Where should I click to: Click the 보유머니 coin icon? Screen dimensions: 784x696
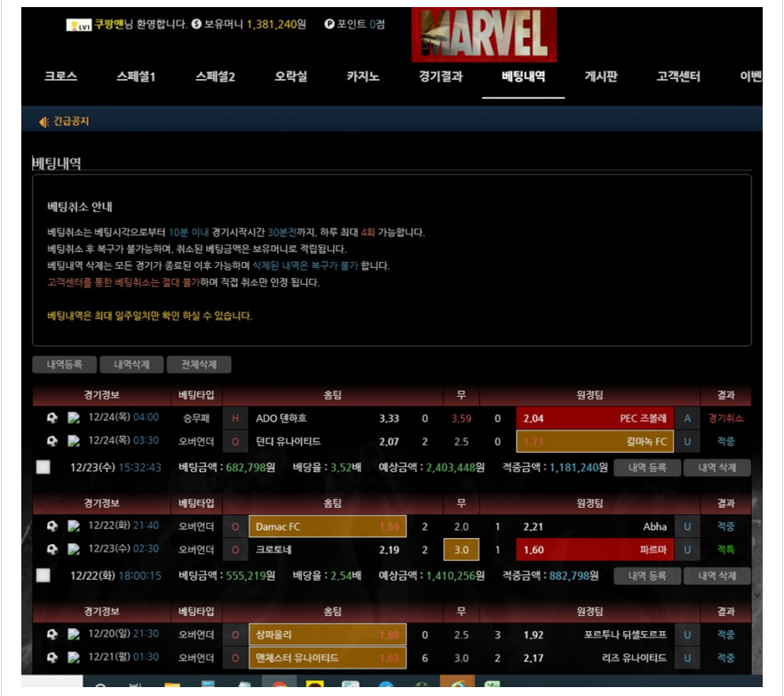tap(196, 25)
